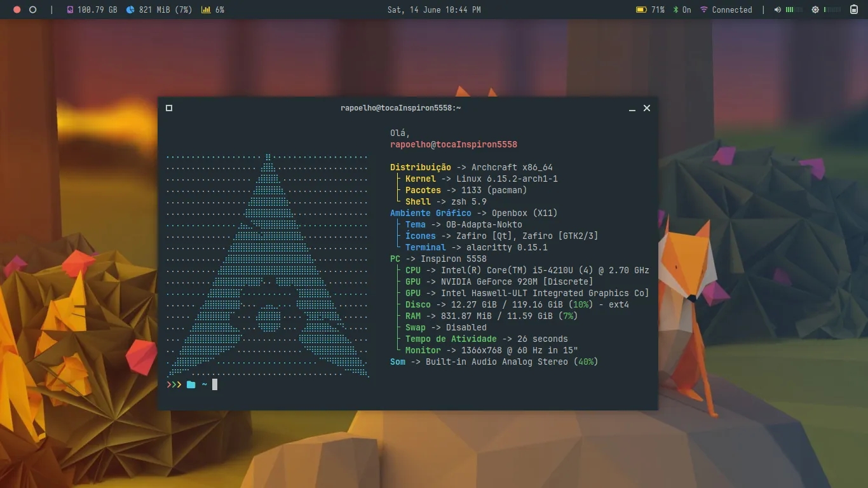Open the disk usage icon showing 100.79 GB
Image resolution: width=868 pixels, height=488 pixels.
[70, 10]
